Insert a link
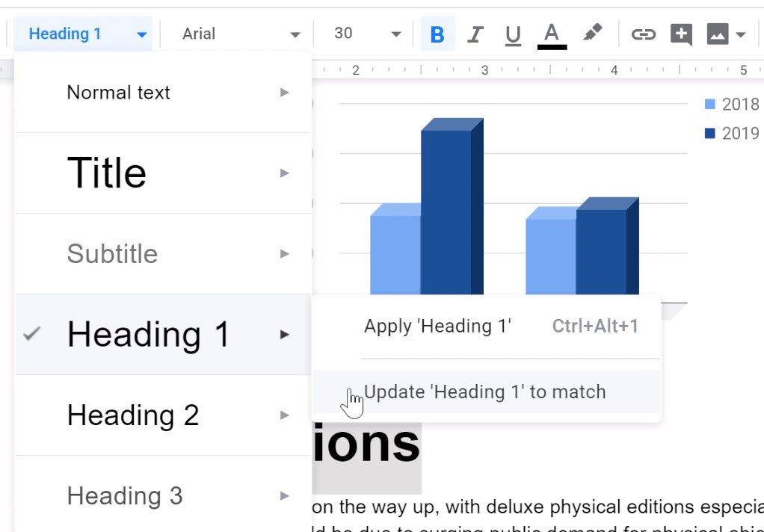 pyautogui.click(x=644, y=33)
